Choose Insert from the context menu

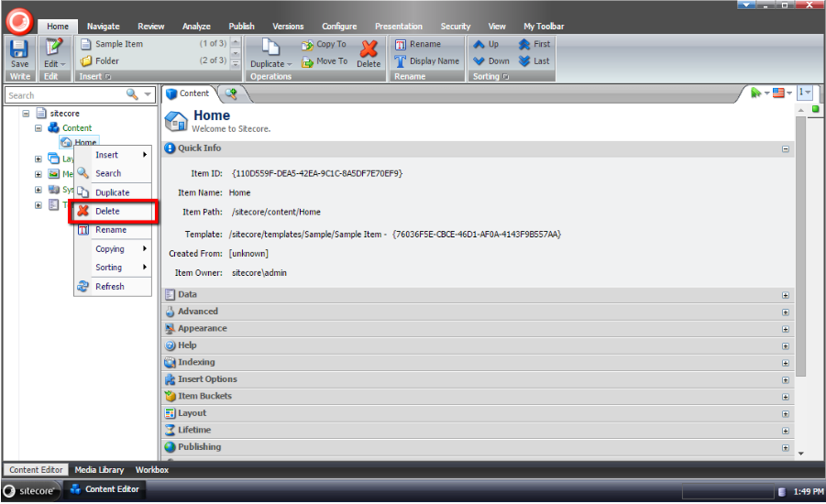coord(113,155)
